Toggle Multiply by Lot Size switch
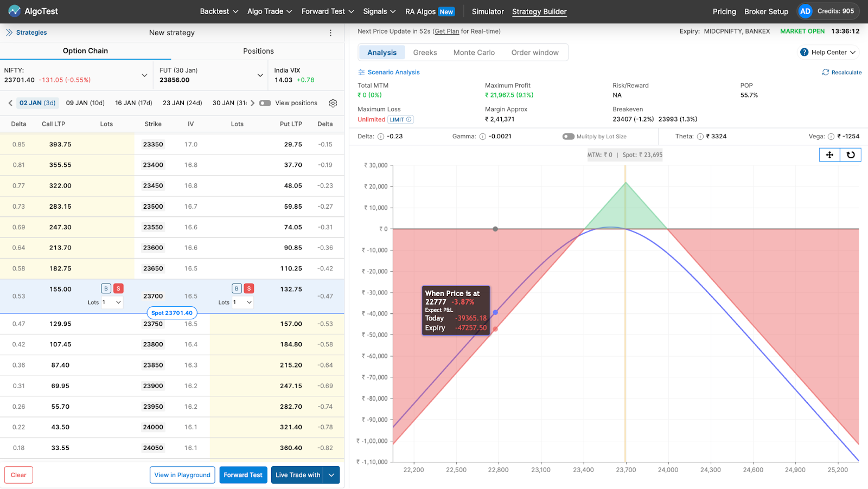The height and width of the screenshot is (489, 868). tap(569, 137)
